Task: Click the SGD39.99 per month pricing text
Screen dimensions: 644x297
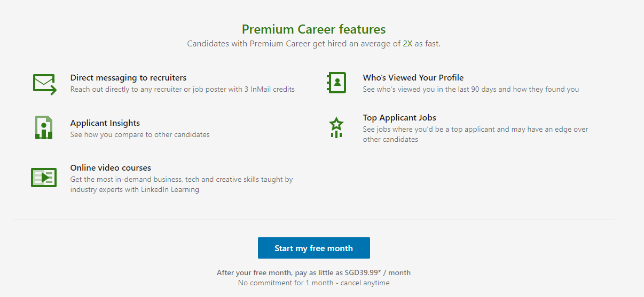Action: [x=313, y=272]
